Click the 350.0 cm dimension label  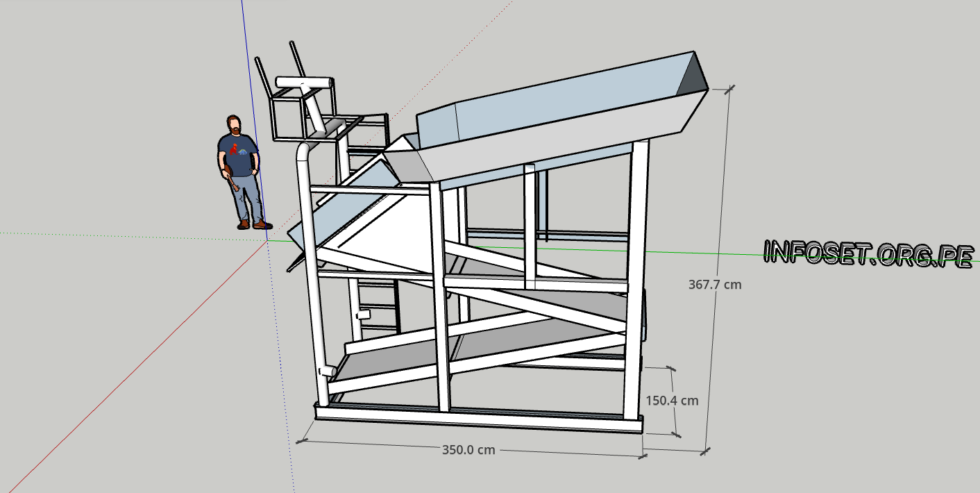coord(469,449)
